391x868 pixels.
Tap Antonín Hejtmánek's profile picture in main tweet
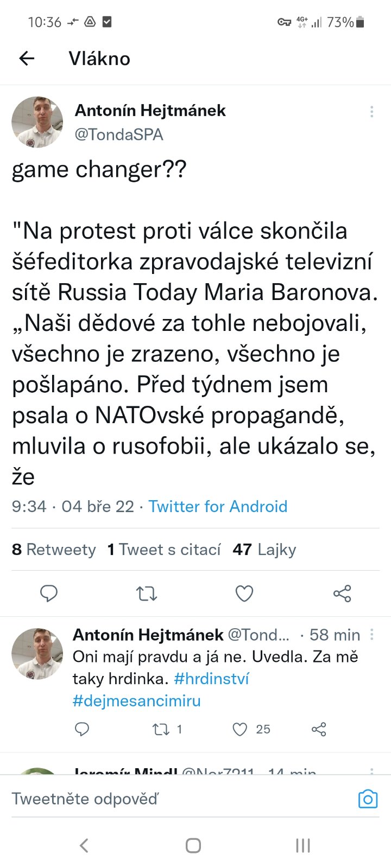(x=37, y=122)
